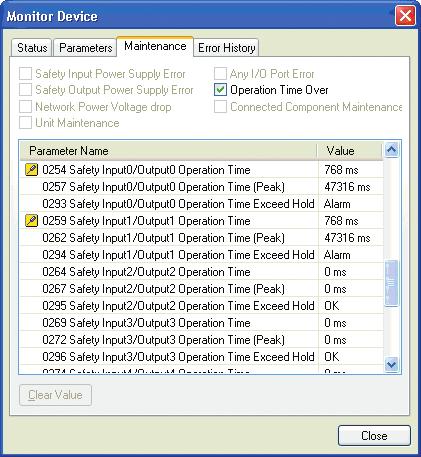Toggle Safety Input Power Supply Error checkbox

(26, 74)
